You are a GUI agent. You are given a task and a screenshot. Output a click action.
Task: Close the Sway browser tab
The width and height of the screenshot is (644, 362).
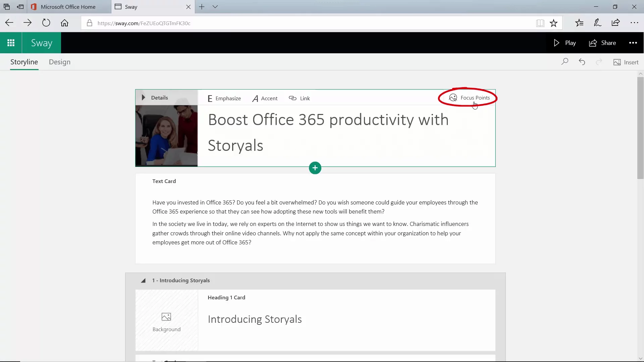click(189, 7)
